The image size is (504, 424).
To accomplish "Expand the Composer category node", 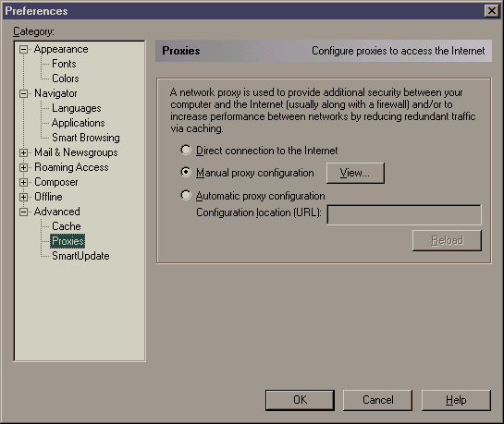I will [x=23, y=182].
